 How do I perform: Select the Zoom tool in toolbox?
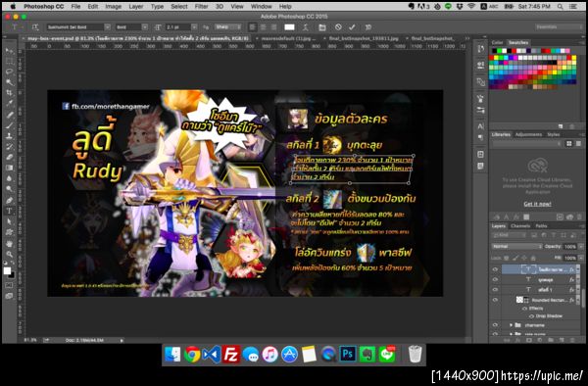[x=10, y=255]
